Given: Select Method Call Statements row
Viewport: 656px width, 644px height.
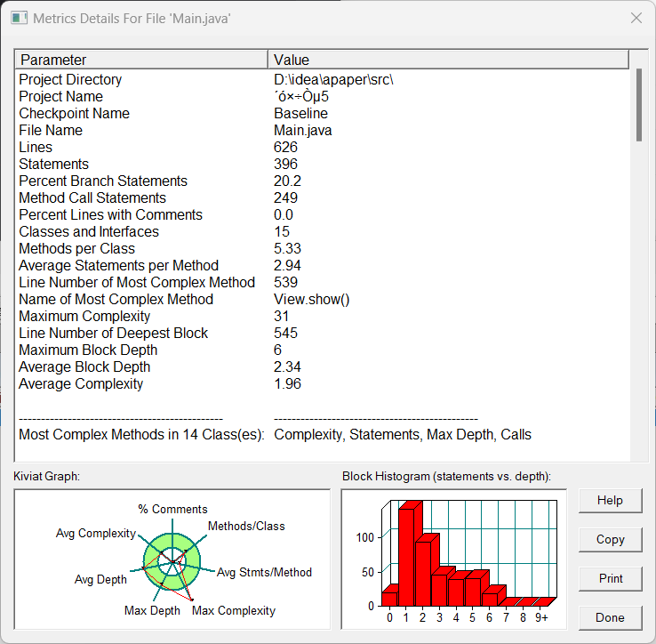Looking at the screenshot, I should 322,197.
